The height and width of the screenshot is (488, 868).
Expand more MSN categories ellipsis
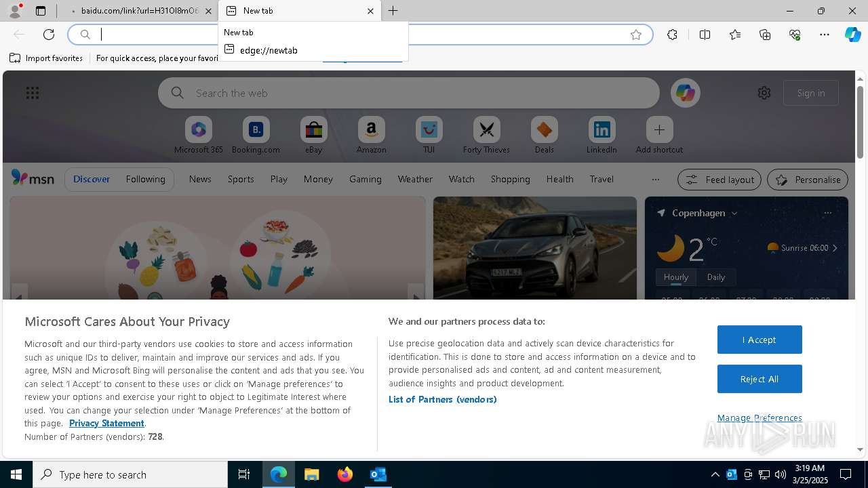[x=655, y=179]
